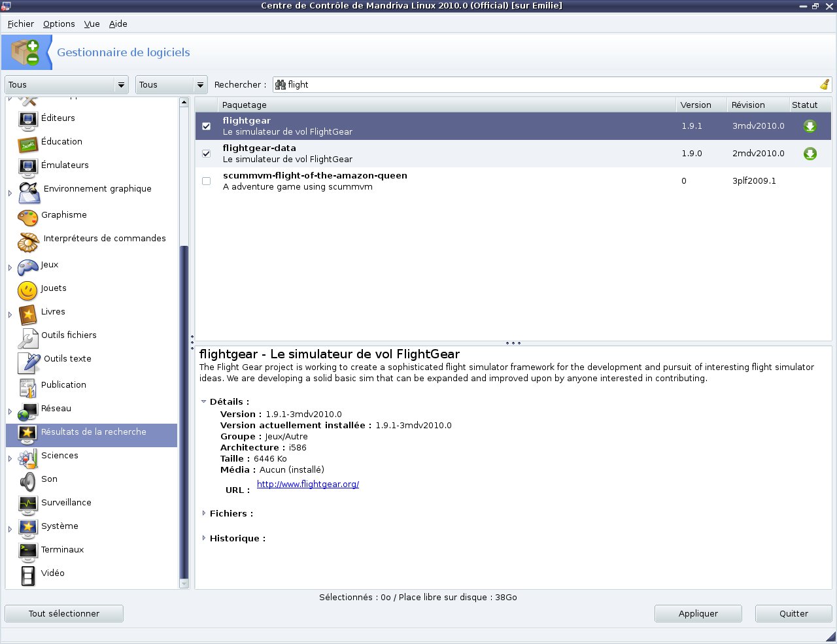
Task: Click the Environnement graphique icon
Action: point(29,192)
